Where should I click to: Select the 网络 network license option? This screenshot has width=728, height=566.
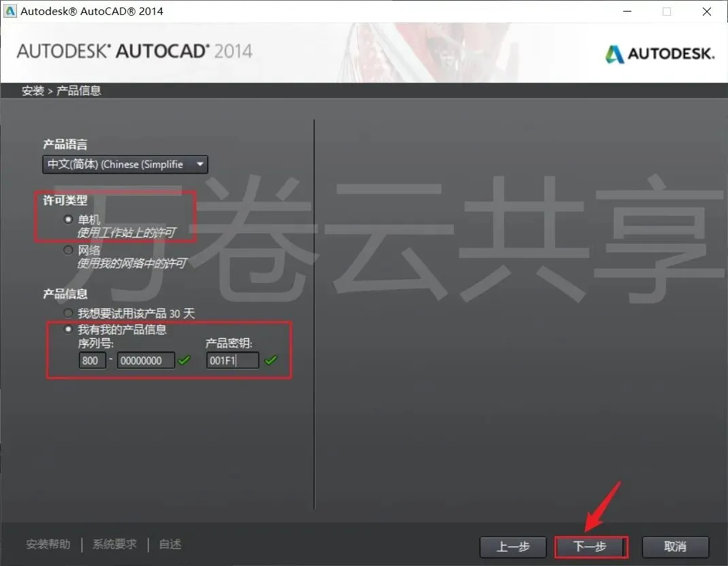[x=68, y=250]
